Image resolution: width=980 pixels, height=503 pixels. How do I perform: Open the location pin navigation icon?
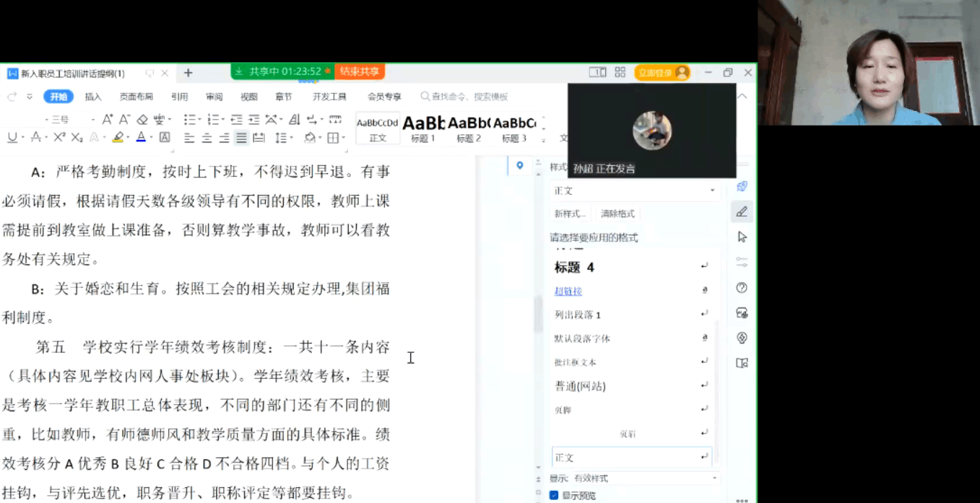(519, 166)
